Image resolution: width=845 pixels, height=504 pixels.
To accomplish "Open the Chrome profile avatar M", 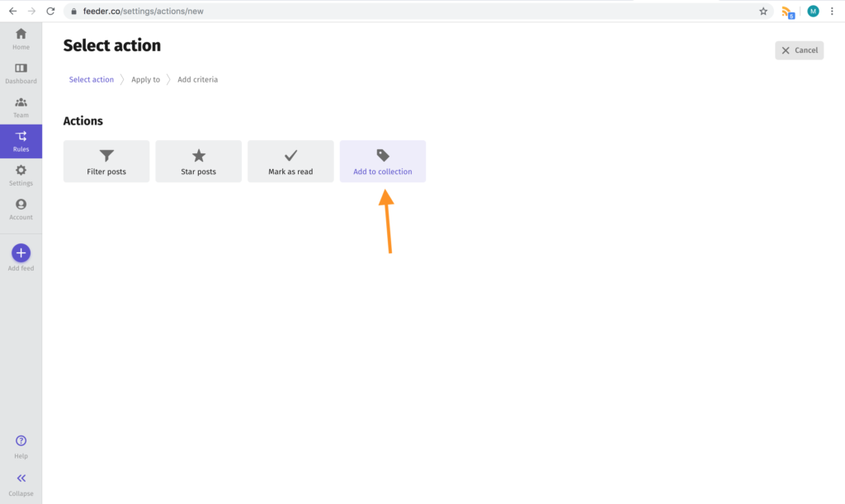I will [x=813, y=11].
